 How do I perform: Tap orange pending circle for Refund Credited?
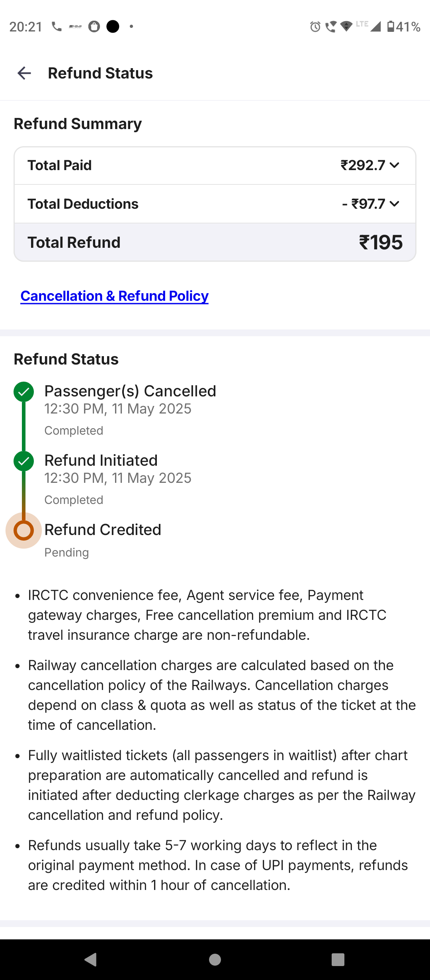[x=24, y=531]
